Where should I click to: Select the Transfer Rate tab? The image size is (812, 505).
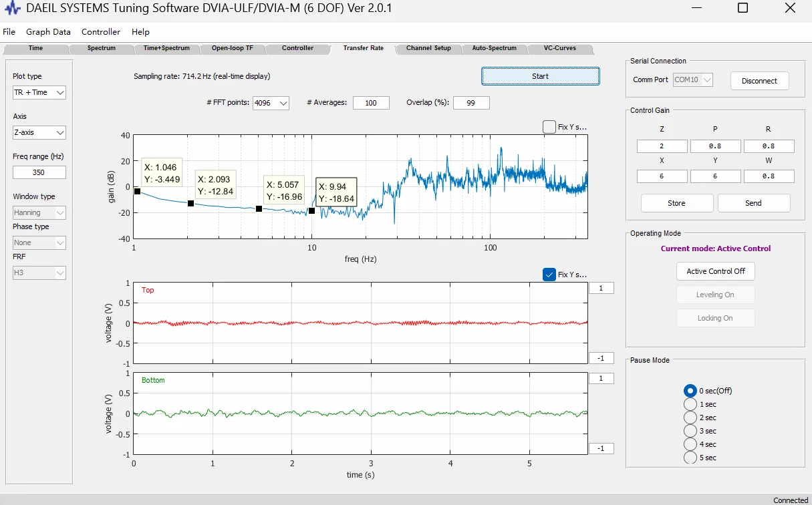(363, 48)
